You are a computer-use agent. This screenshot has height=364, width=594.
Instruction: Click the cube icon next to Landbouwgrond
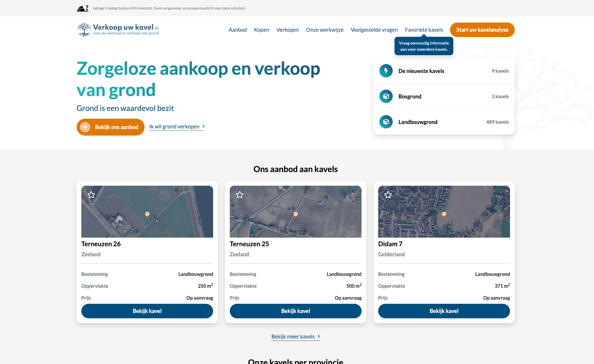pos(386,122)
